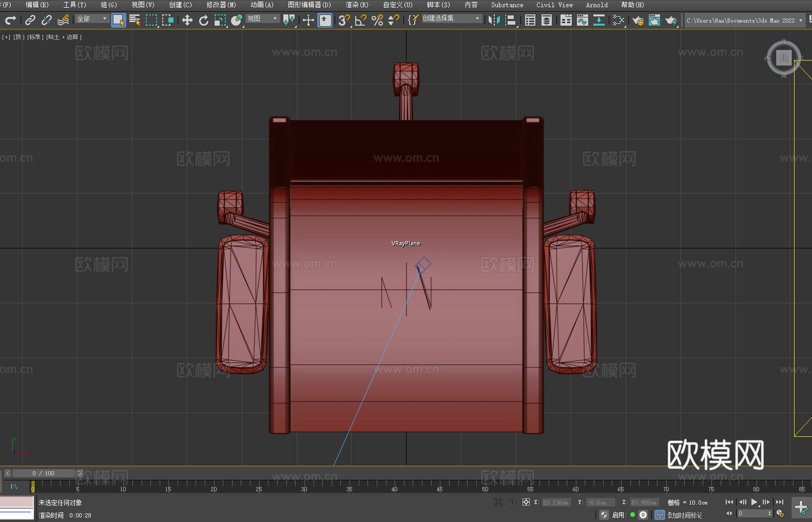
Task: Toggle Angle Snap
Action: click(x=361, y=20)
